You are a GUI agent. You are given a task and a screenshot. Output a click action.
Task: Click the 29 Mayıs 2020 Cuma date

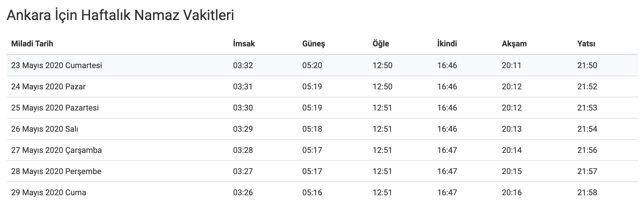pos(49,193)
